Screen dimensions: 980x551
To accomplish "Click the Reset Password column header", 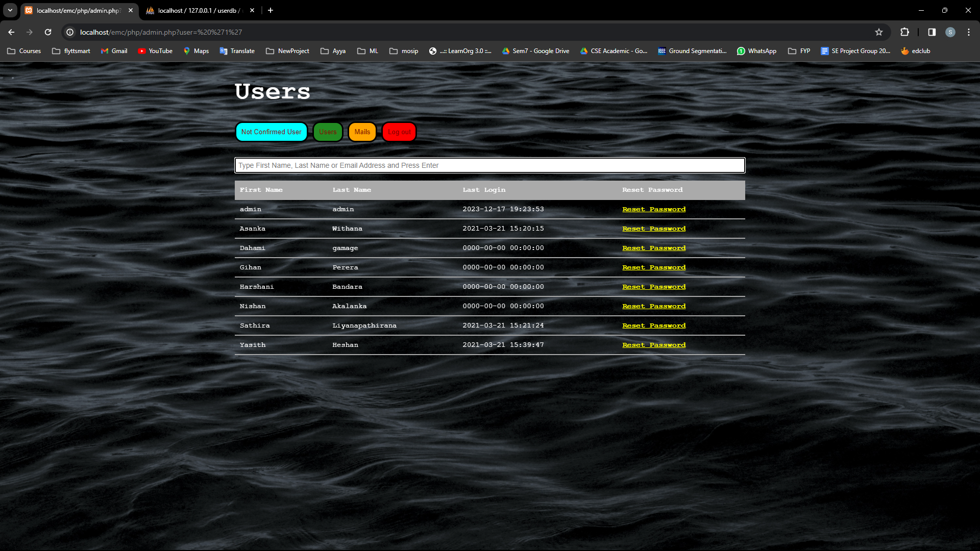I will [652, 190].
